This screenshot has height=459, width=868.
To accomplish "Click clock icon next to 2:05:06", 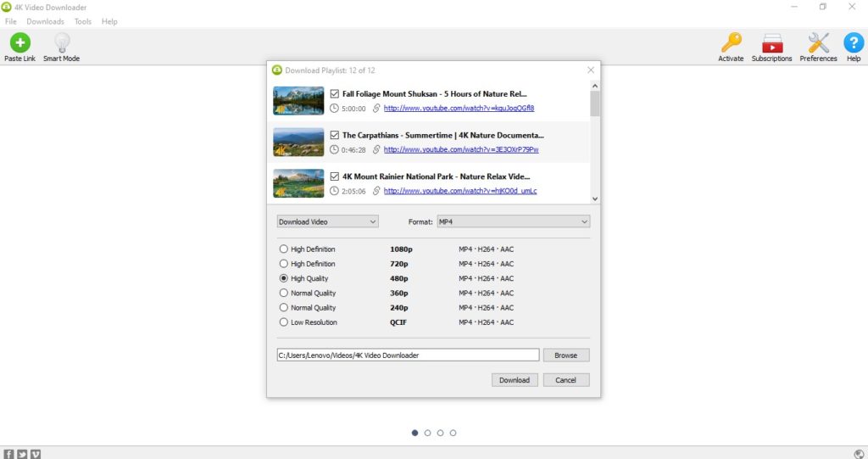I will click(334, 191).
